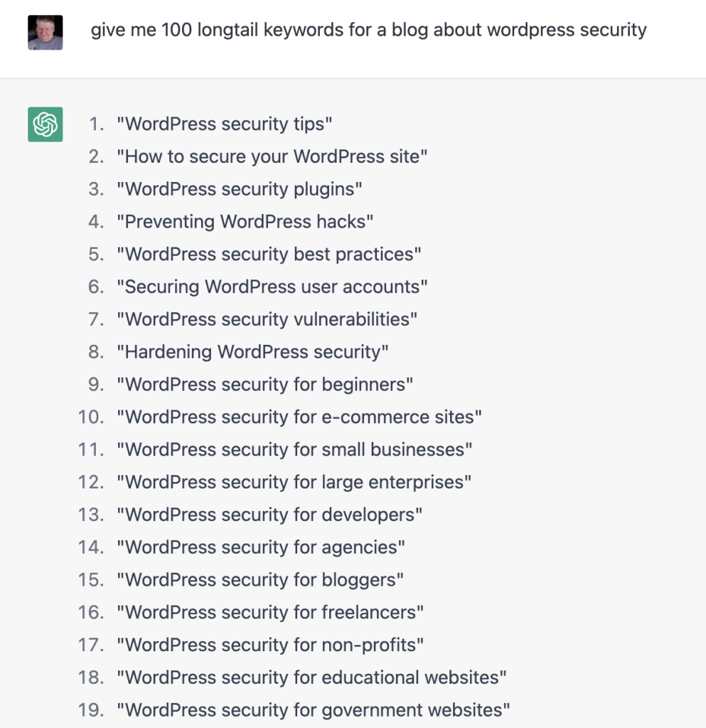Viewport: 706px width, 728px height.
Task: Click the user prompt about longtail keywords
Action: [x=368, y=31]
